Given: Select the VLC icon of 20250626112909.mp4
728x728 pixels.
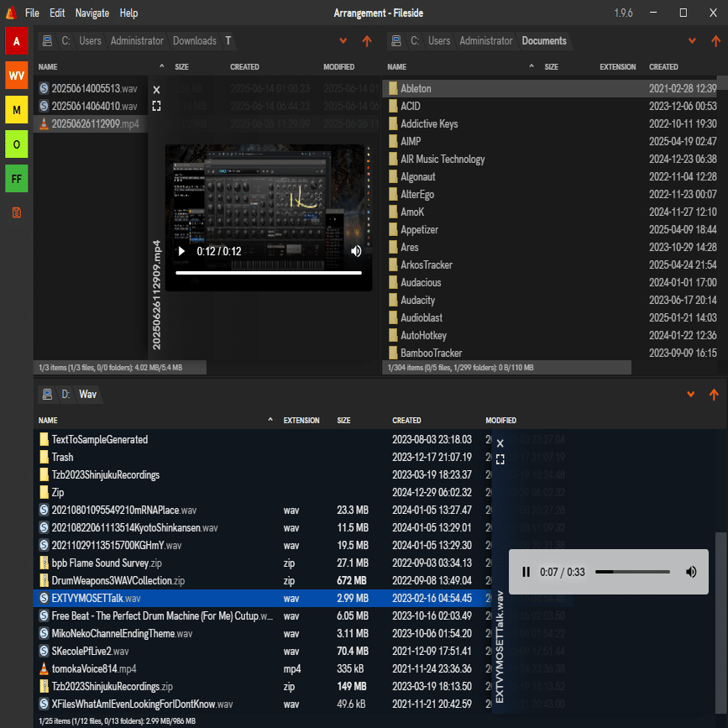Looking at the screenshot, I should click(44, 123).
